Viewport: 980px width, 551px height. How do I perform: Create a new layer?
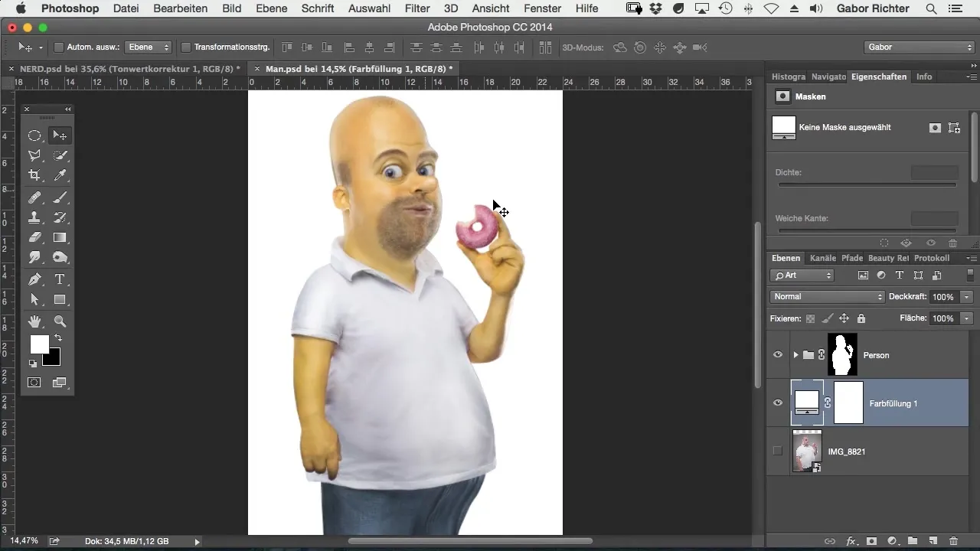click(x=933, y=541)
